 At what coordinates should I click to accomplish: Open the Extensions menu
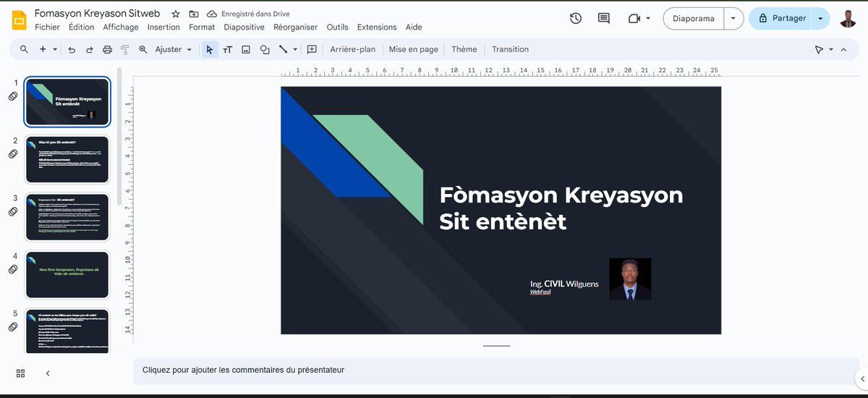377,27
